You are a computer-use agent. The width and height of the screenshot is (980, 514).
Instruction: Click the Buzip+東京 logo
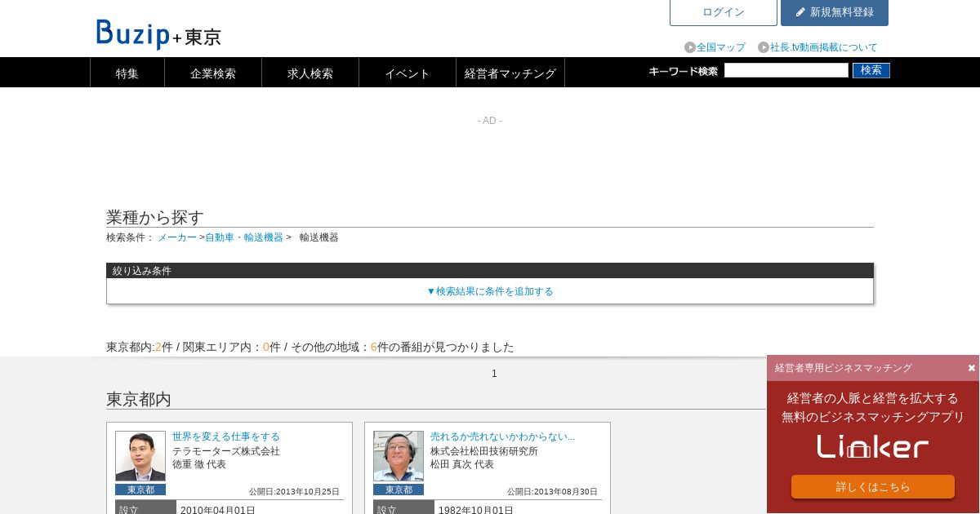(x=158, y=34)
